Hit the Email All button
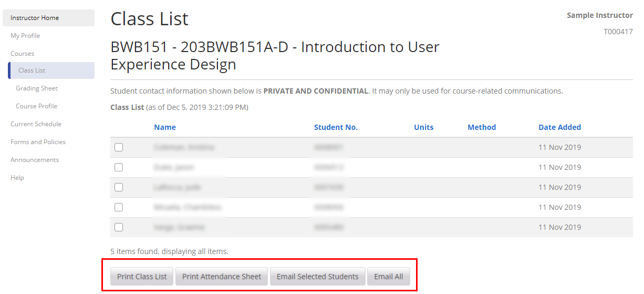644x294 pixels. (x=388, y=277)
